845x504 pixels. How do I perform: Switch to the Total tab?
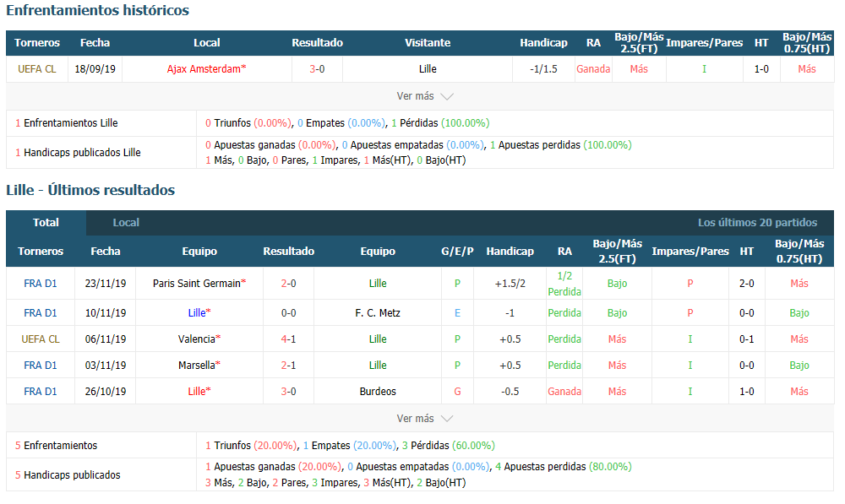[46, 222]
